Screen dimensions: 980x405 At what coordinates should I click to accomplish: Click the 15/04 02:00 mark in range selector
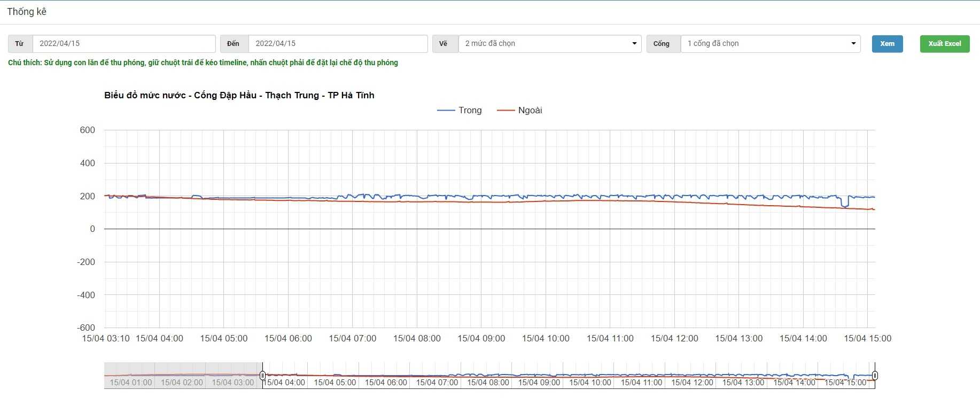pyautogui.click(x=182, y=383)
